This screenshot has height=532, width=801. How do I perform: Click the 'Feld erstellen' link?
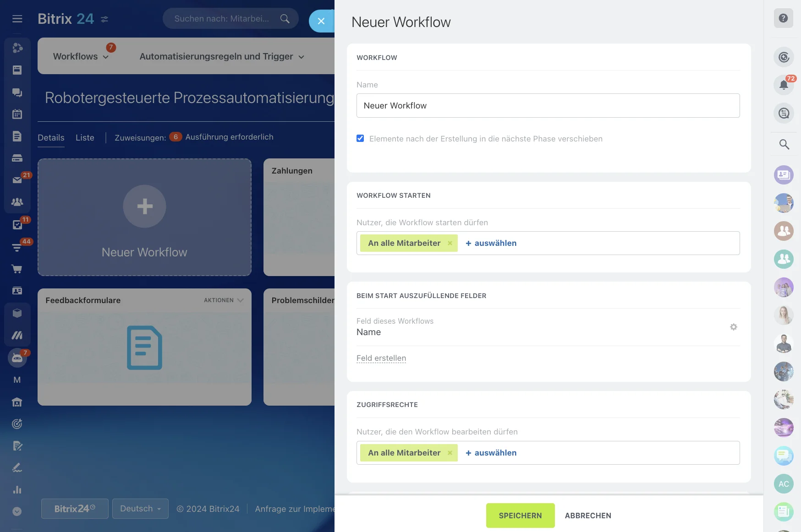coord(381,358)
